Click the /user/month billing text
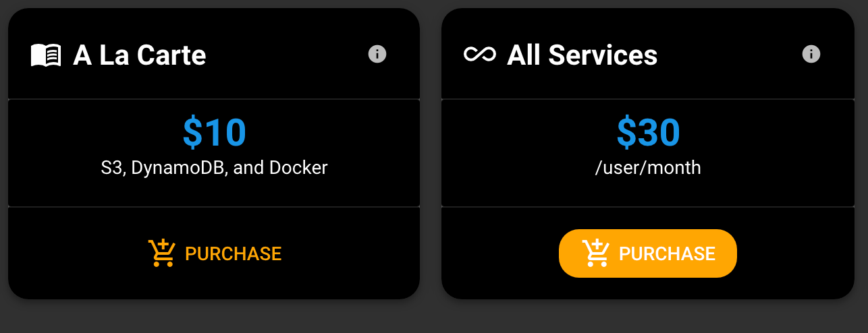 (648, 167)
